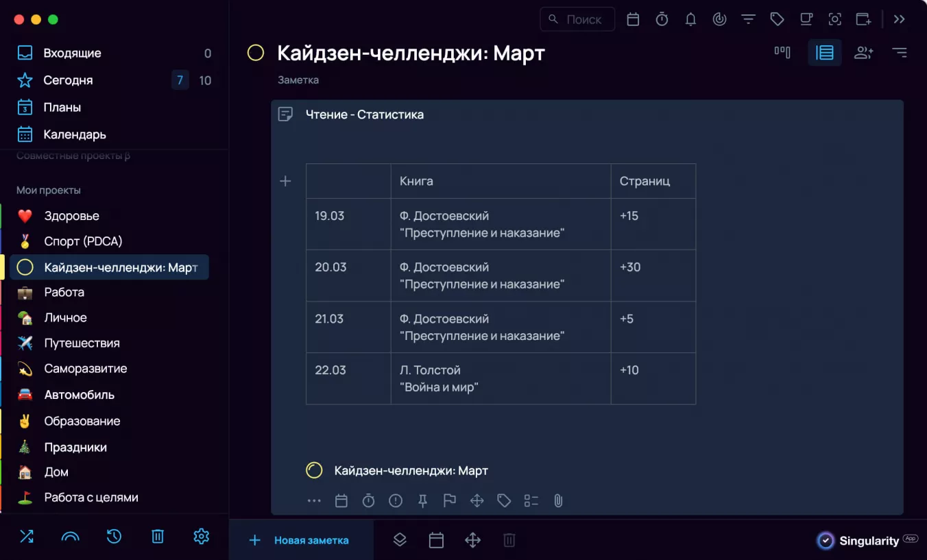
Task: Open history clock icon in sidebar footer
Action: pos(114,537)
